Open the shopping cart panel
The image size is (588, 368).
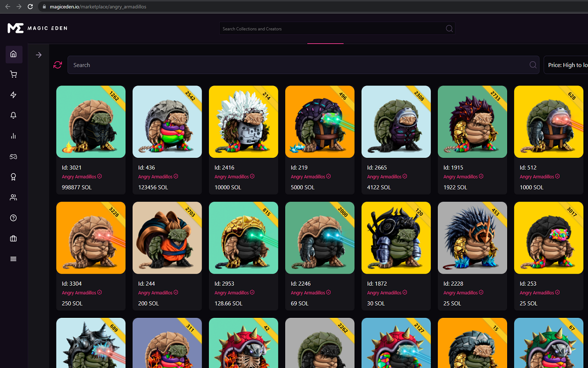(13, 74)
